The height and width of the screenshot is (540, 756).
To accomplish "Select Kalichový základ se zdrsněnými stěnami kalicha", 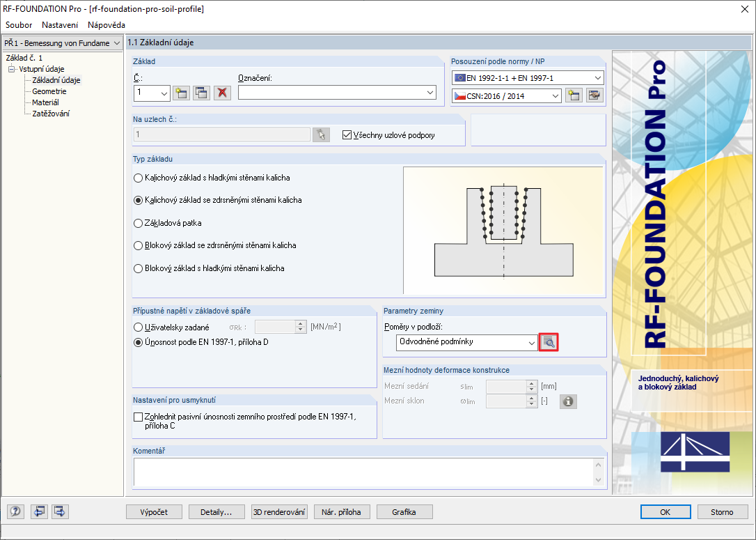I will point(139,200).
